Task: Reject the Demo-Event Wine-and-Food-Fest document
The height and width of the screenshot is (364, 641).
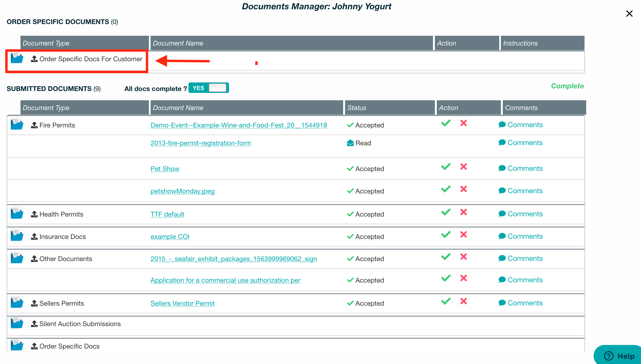Action: [x=463, y=123]
